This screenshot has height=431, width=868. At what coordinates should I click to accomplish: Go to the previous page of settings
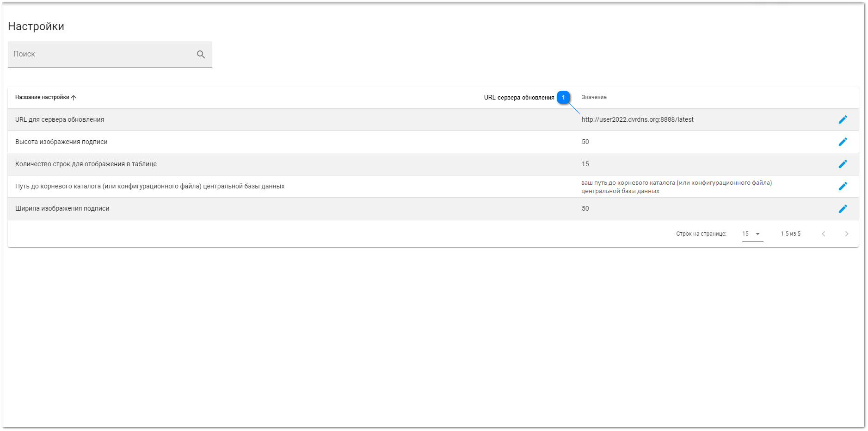tap(823, 234)
